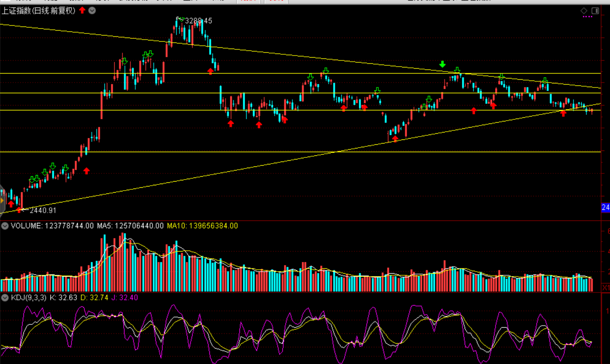The image size is (610, 364).
Task: Expand the VOLUME indicator dropdown
Action: 5,226
